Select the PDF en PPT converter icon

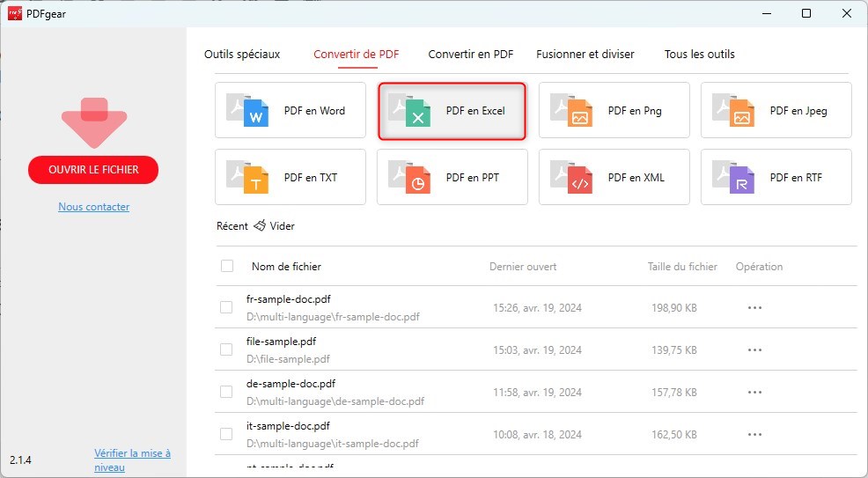(409, 177)
